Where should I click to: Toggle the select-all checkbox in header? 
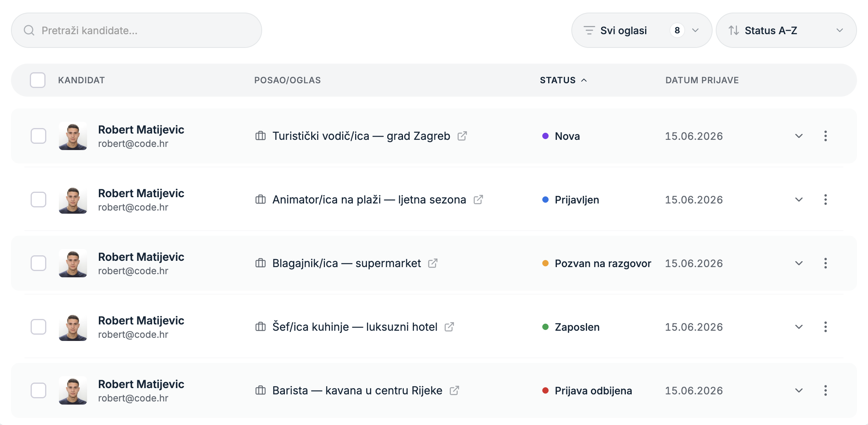pyautogui.click(x=38, y=80)
